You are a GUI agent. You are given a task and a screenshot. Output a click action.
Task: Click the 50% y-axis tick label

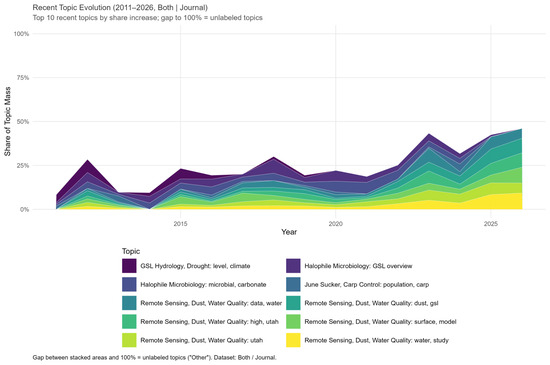point(23,122)
